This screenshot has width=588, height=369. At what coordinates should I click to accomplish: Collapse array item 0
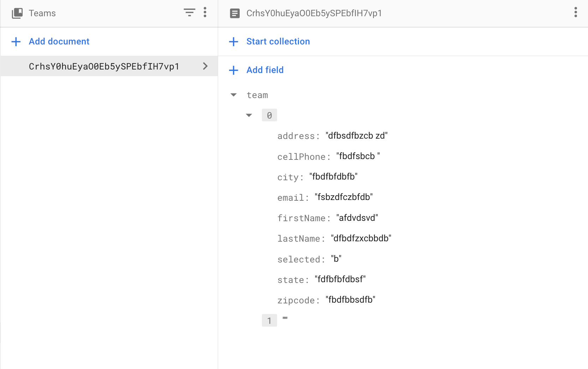pyautogui.click(x=249, y=115)
